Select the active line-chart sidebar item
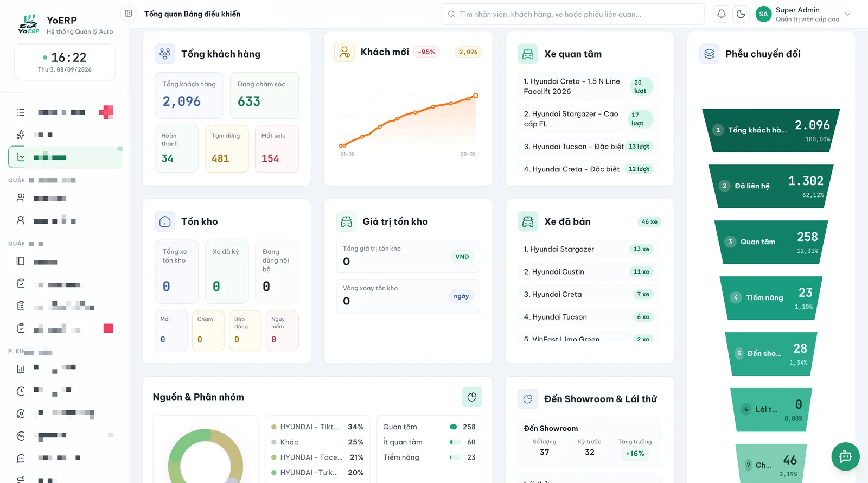868x483 pixels. tap(65, 157)
